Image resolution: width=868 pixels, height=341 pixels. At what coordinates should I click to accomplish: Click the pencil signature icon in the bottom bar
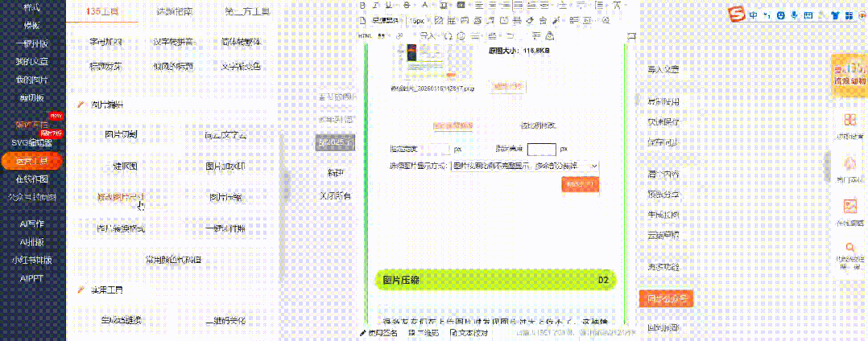[363, 333]
